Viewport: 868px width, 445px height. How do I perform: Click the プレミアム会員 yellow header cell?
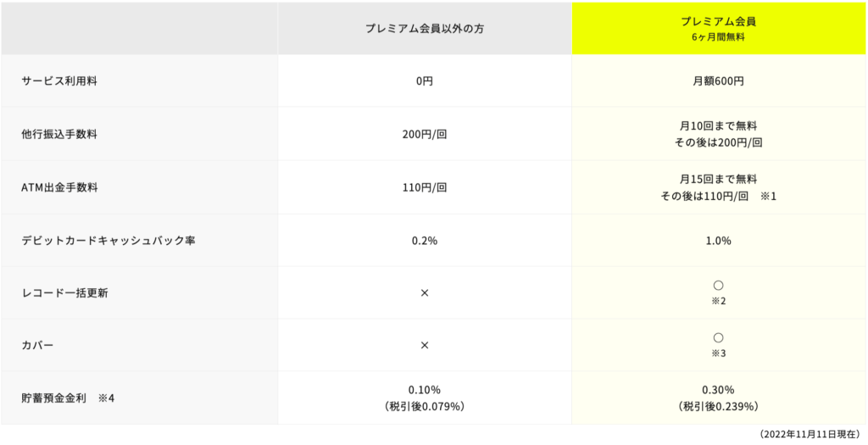point(719,28)
